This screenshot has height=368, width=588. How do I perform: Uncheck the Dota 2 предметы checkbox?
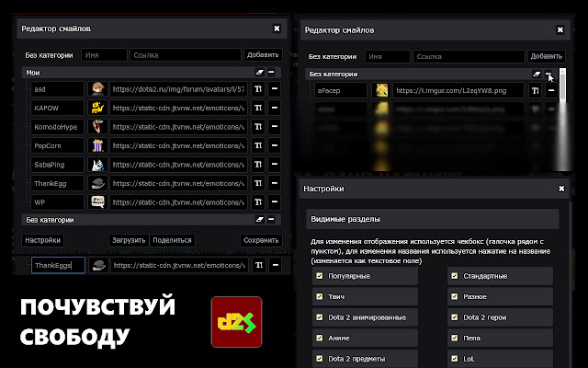point(320,359)
